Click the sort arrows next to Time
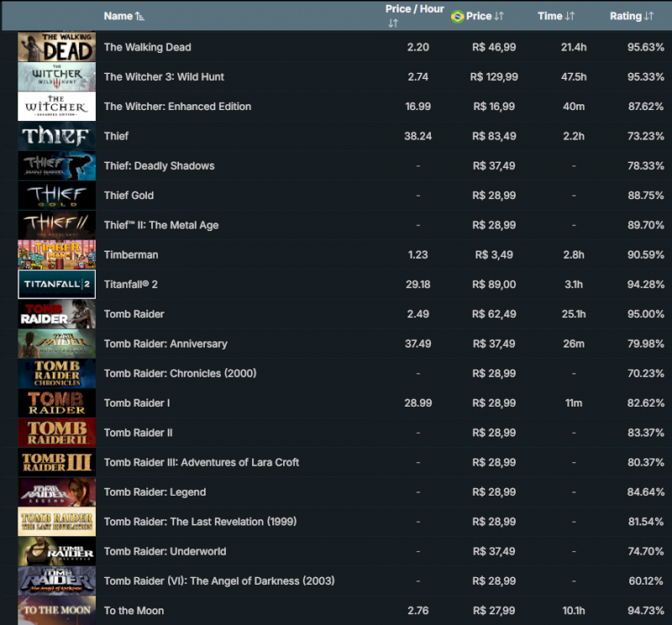Image resolution: width=672 pixels, height=625 pixels. click(x=570, y=16)
